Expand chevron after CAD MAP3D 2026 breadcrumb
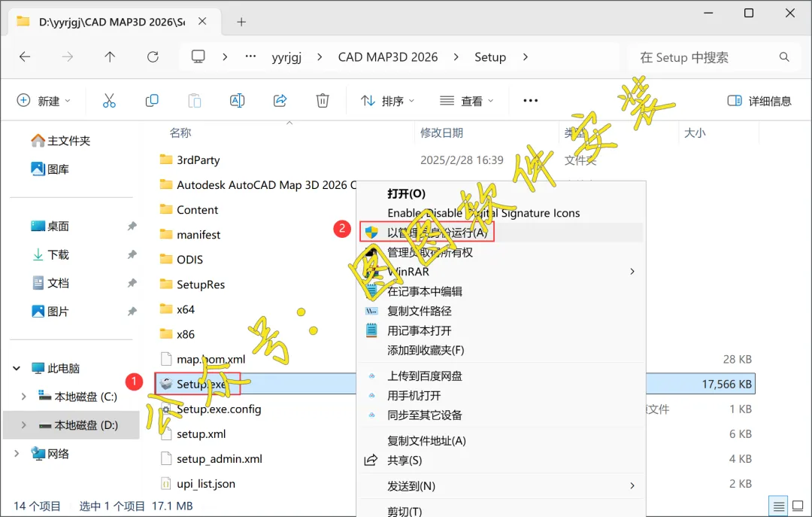This screenshot has width=812, height=517. point(456,57)
